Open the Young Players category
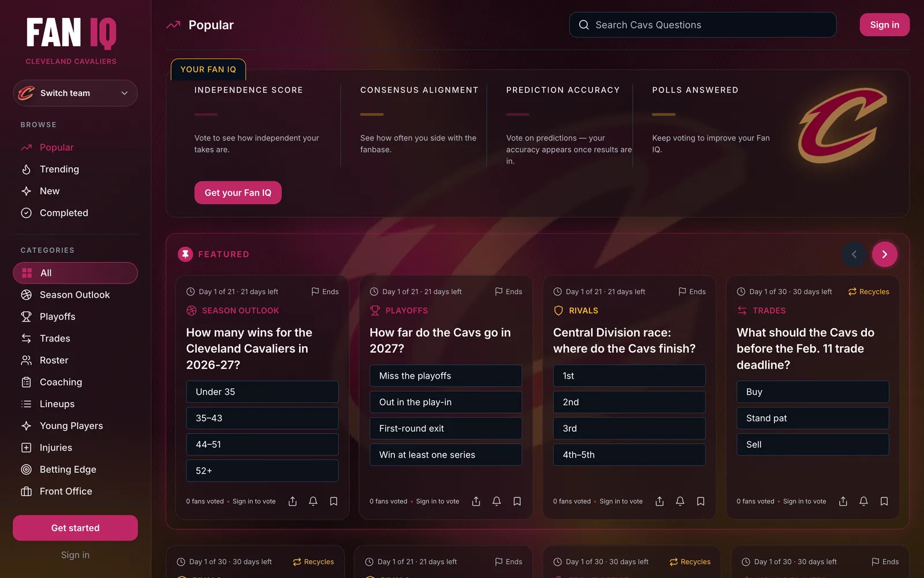Image resolution: width=924 pixels, height=578 pixels. pyautogui.click(x=75, y=426)
